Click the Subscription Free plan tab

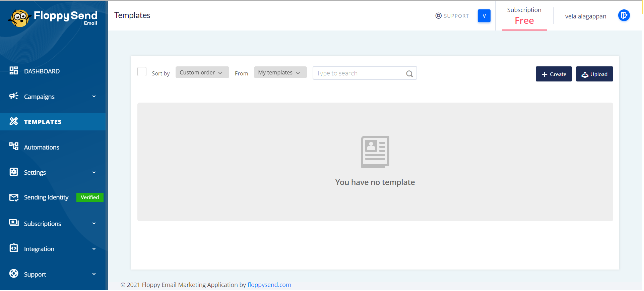[x=524, y=16]
